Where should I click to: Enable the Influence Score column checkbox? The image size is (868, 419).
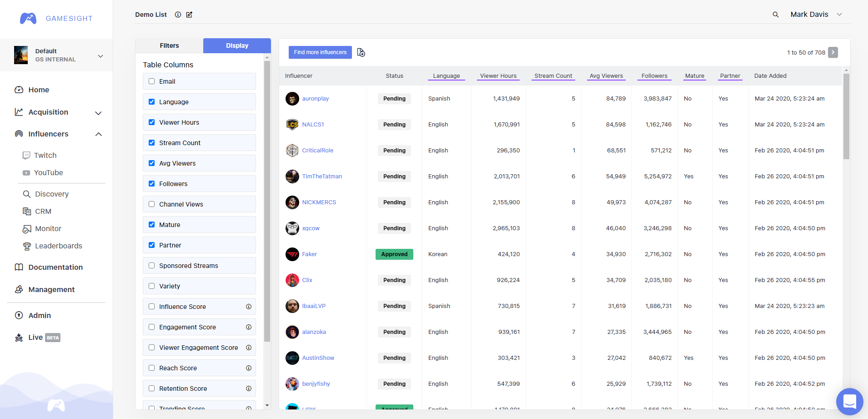pyautogui.click(x=152, y=307)
